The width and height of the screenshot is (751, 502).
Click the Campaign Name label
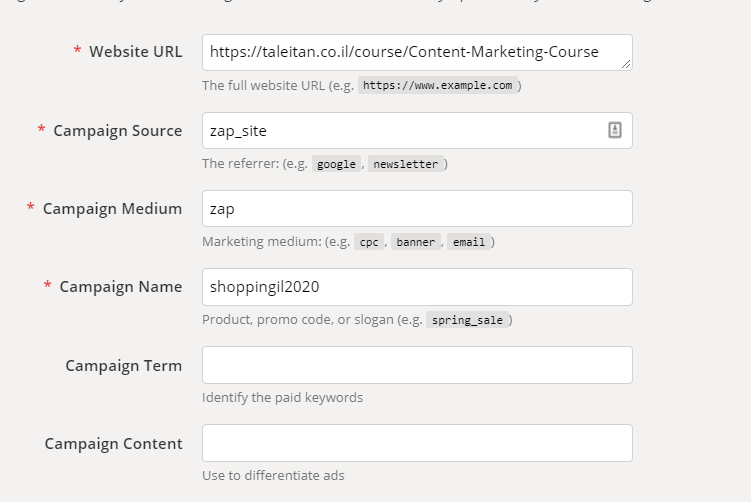[x=120, y=286]
